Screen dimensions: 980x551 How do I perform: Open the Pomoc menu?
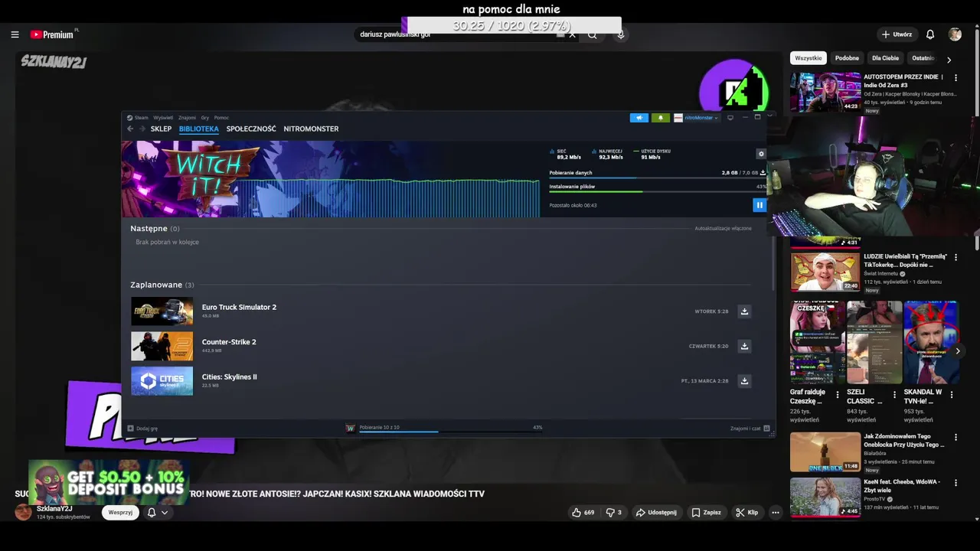(x=221, y=118)
